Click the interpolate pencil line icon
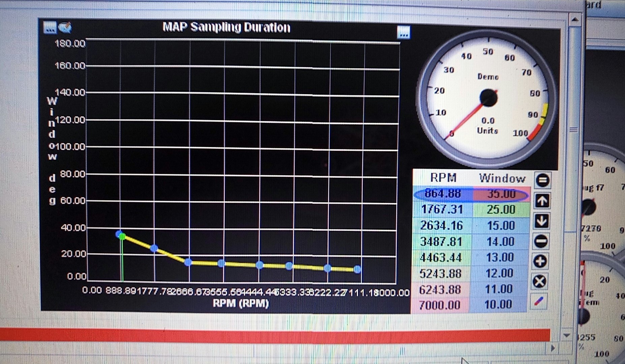This screenshot has height=364, width=625. click(539, 301)
